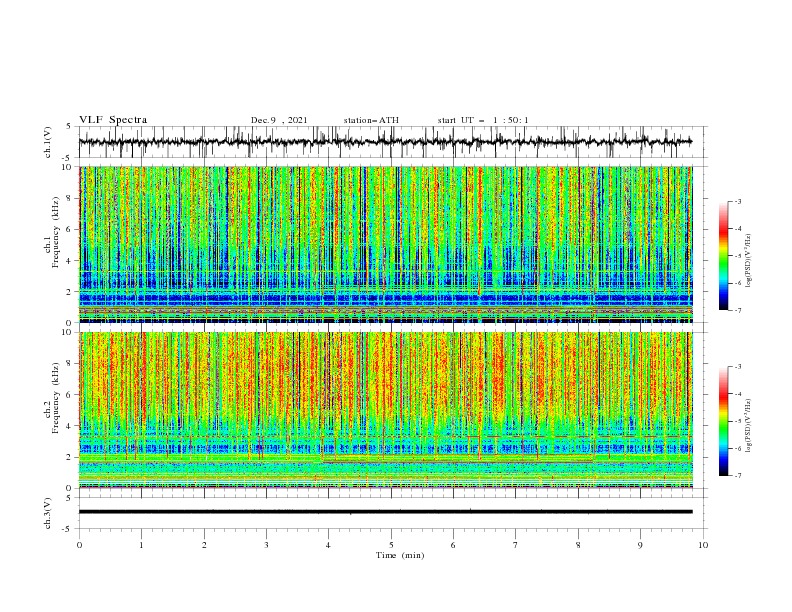The width and height of the screenshot is (792, 612).
Task: Click the "-3" value on ch.1 colorbar
Action: coord(738,201)
